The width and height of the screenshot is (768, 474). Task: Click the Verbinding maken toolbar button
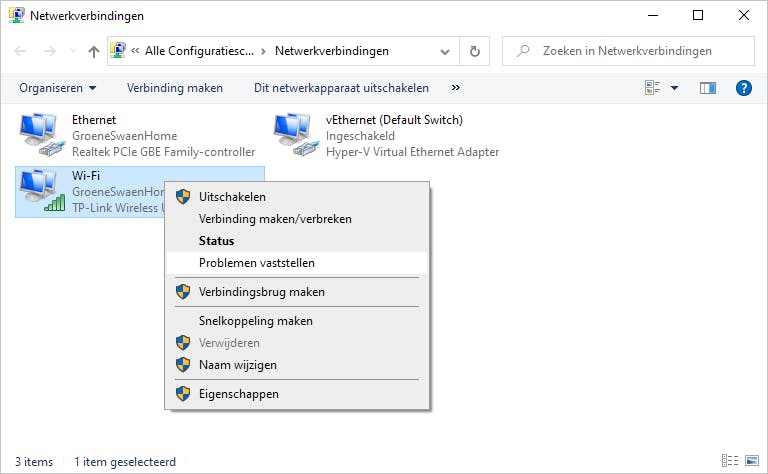(x=175, y=88)
